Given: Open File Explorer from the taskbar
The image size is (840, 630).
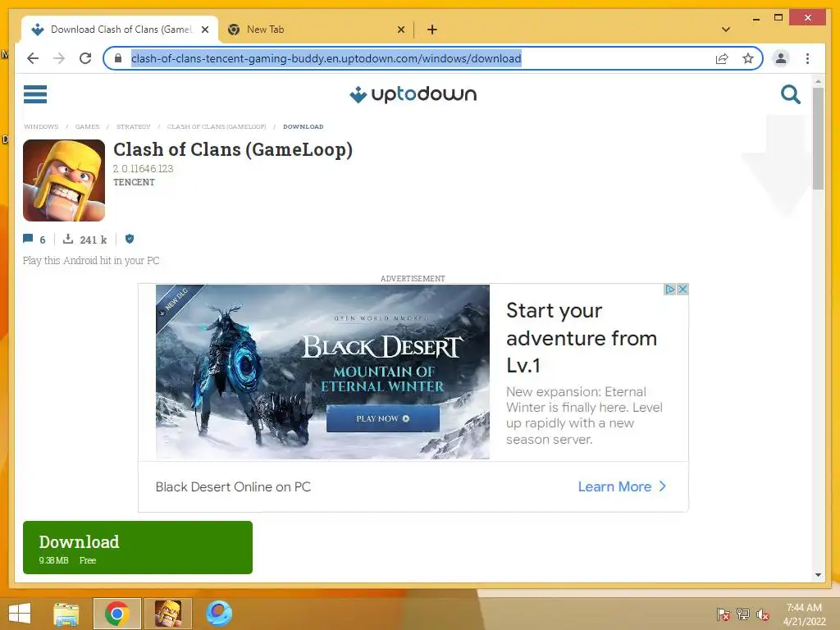Looking at the screenshot, I should coord(66,614).
